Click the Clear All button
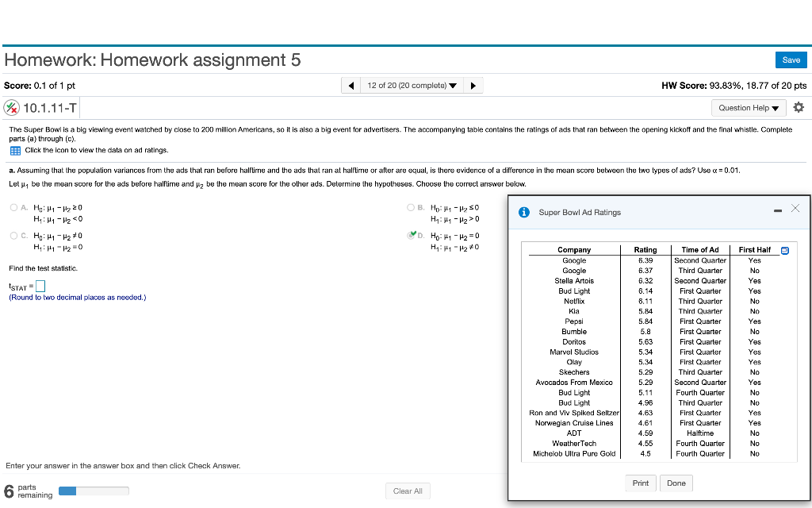812x508 pixels. [x=408, y=491]
